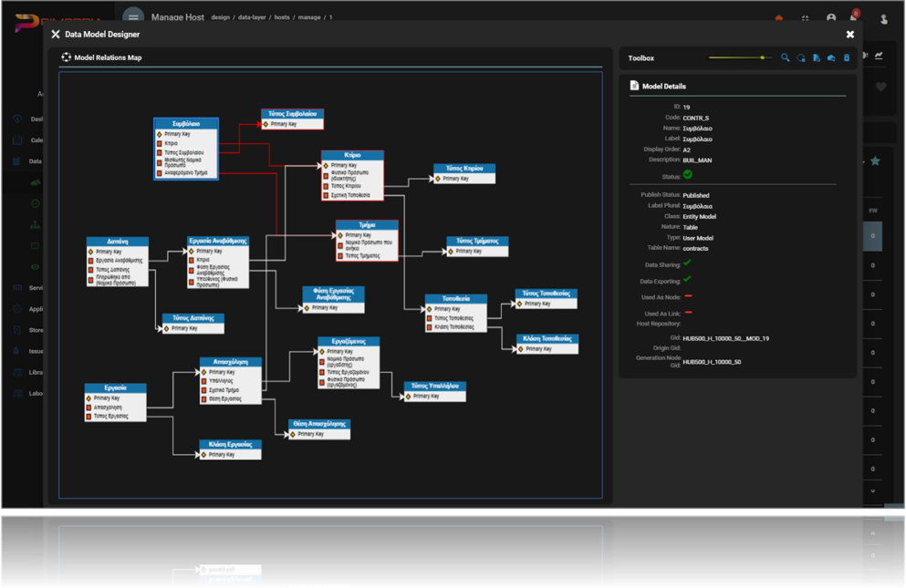
Task: Click the trash delete icon in Toolbox
Action: (x=847, y=57)
